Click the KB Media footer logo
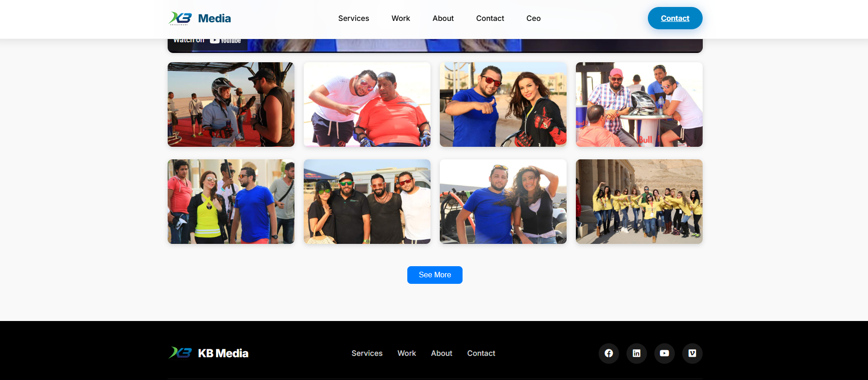This screenshot has height=380, width=868. pyautogui.click(x=208, y=354)
